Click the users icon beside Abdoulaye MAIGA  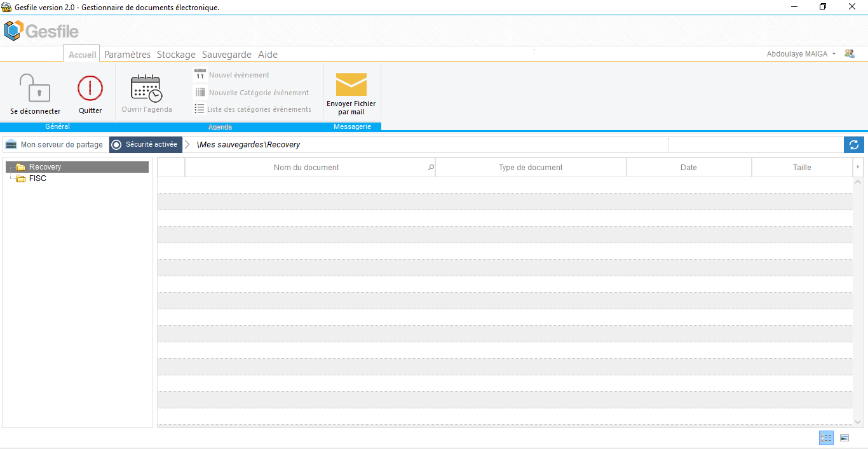pyautogui.click(x=849, y=54)
